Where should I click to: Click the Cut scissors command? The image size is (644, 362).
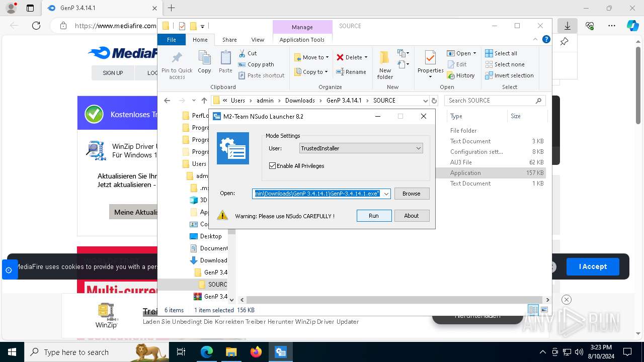pos(248,53)
